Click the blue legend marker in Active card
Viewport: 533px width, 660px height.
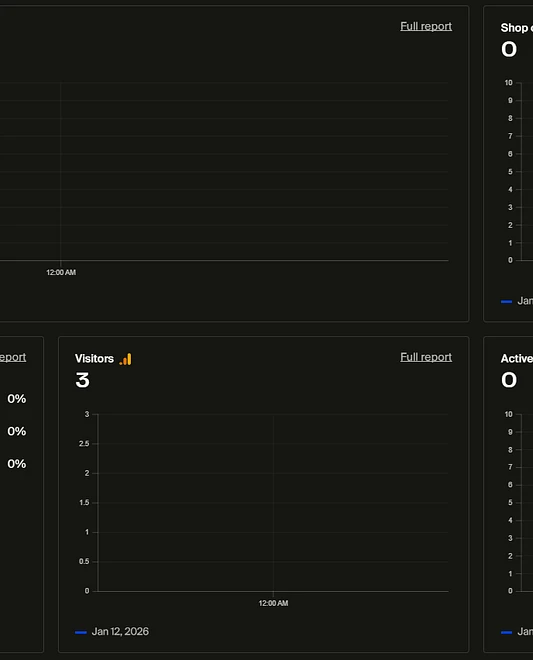[x=506, y=632]
